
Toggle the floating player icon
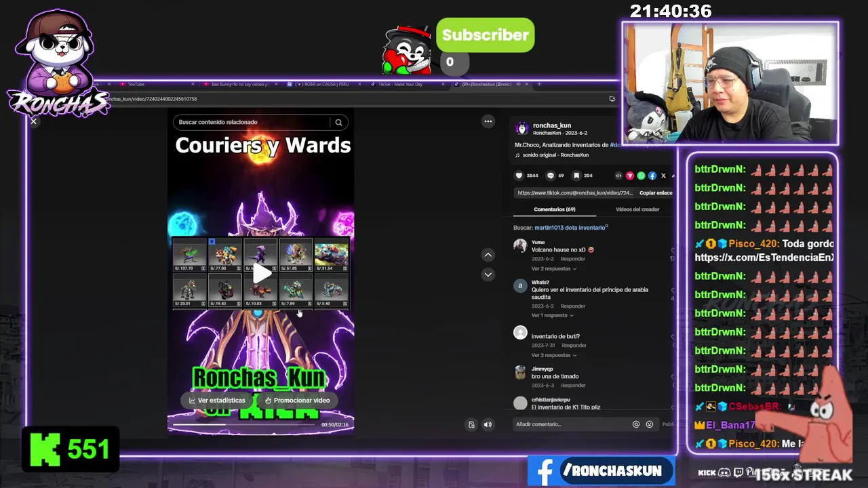(x=471, y=425)
